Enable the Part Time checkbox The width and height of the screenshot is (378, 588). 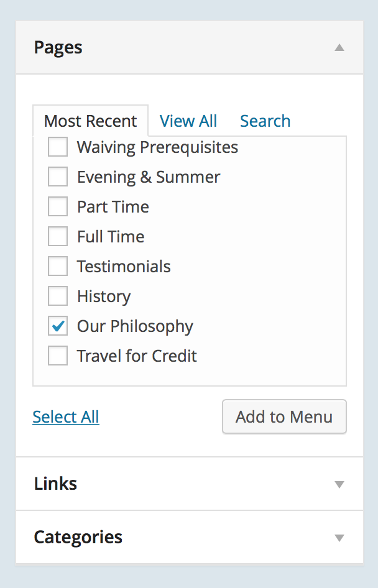coord(58,207)
